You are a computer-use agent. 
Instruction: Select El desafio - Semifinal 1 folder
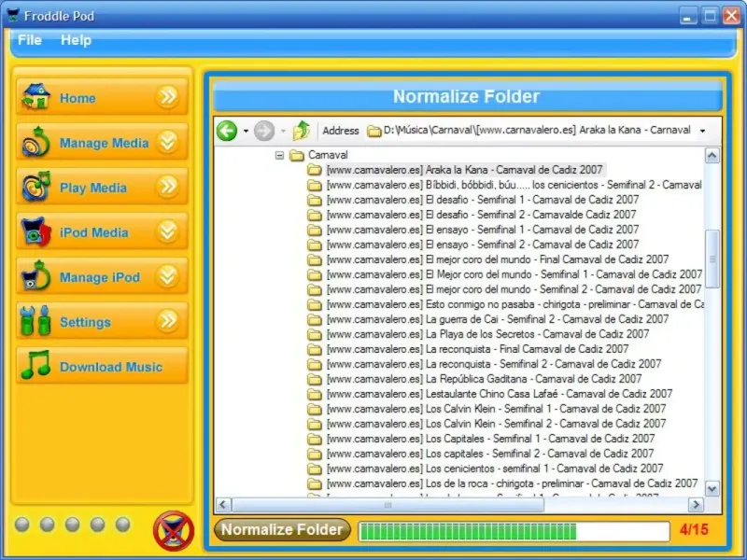click(483, 200)
